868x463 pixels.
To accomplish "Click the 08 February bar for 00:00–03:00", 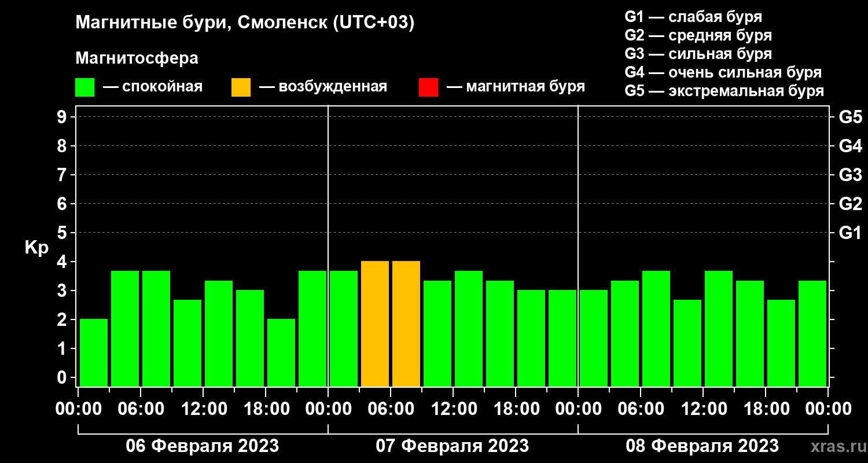I will pyautogui.click(x=594, y=338).
